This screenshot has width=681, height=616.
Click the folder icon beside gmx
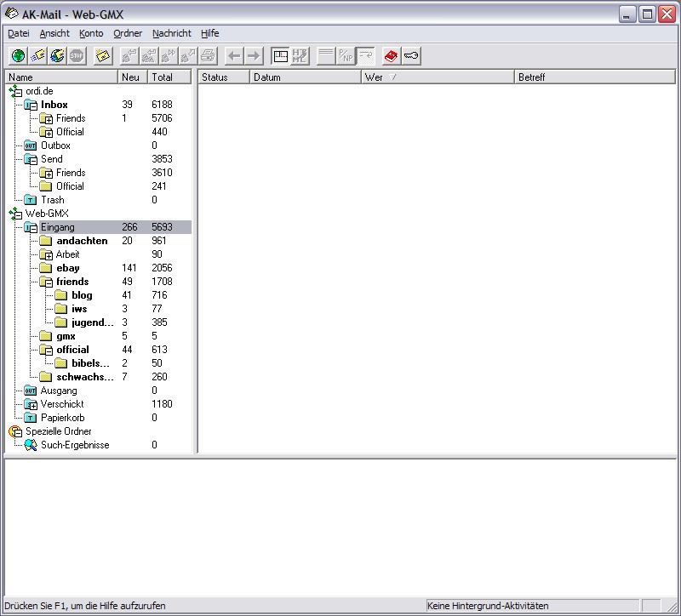click(46, 336)
